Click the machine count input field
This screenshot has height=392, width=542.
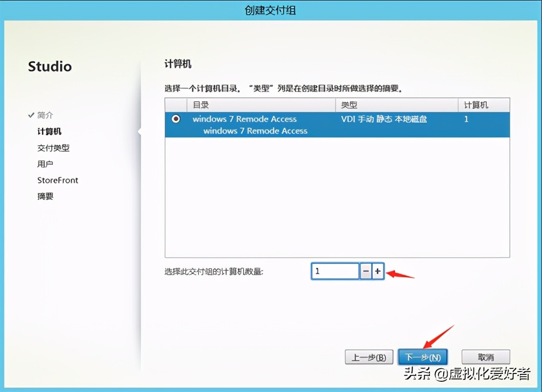[335, 271]
